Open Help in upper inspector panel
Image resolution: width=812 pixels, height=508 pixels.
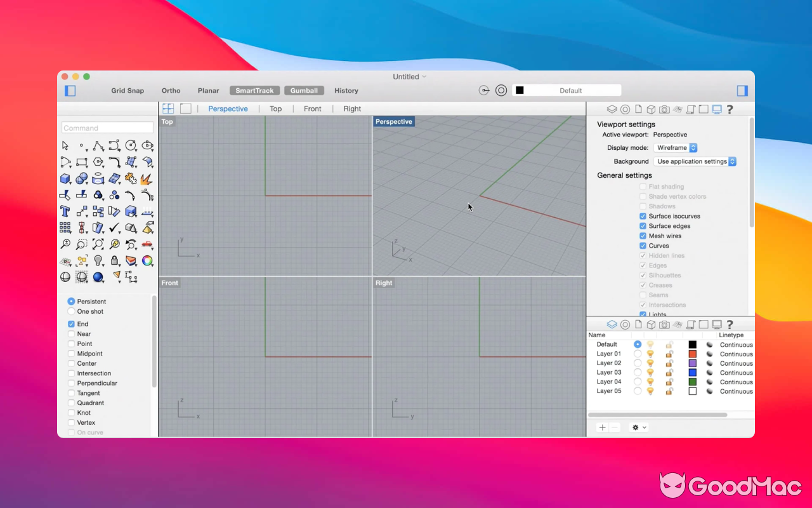point(730,109)
